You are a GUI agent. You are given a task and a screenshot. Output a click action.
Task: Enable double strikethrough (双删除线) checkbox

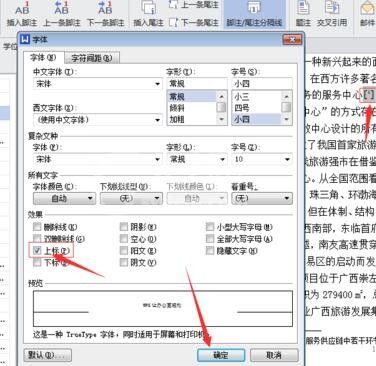pyautogui.click(x=37, y=239)
